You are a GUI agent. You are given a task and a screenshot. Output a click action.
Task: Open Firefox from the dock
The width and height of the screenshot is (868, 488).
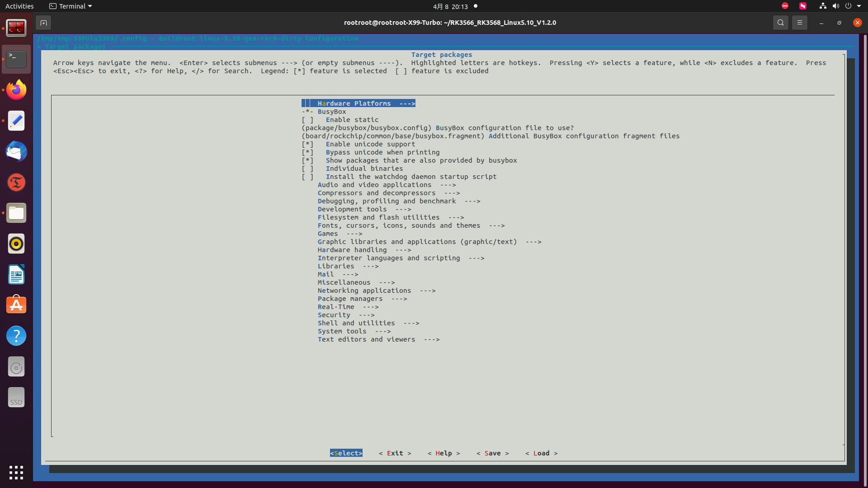tap(16, 90)
